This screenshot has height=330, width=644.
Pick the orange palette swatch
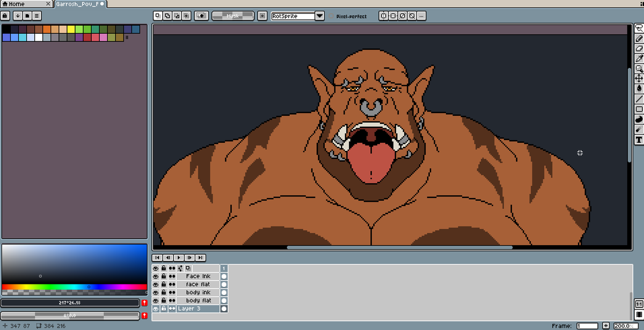point(47,29)
